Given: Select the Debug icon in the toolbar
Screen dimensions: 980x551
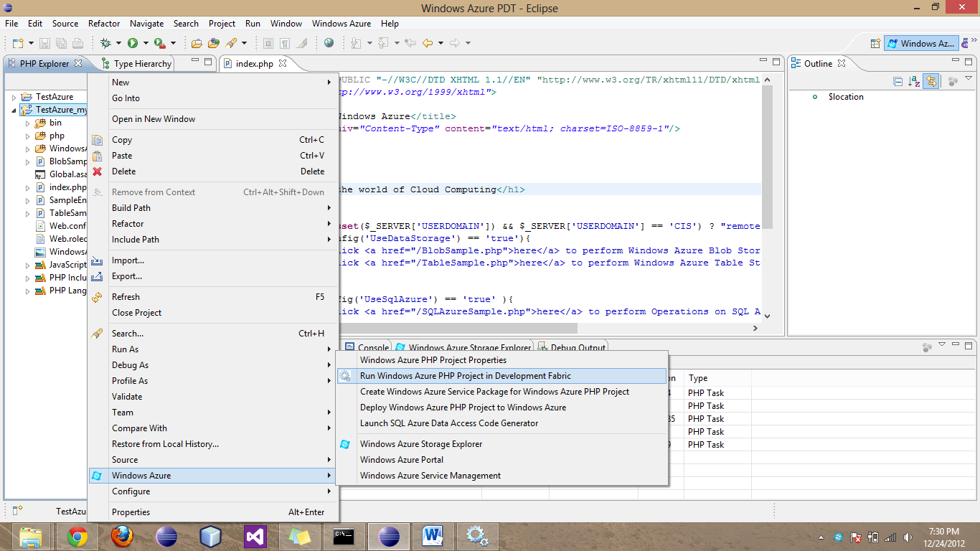Looking at the screenshot, I should pos(106,43).
